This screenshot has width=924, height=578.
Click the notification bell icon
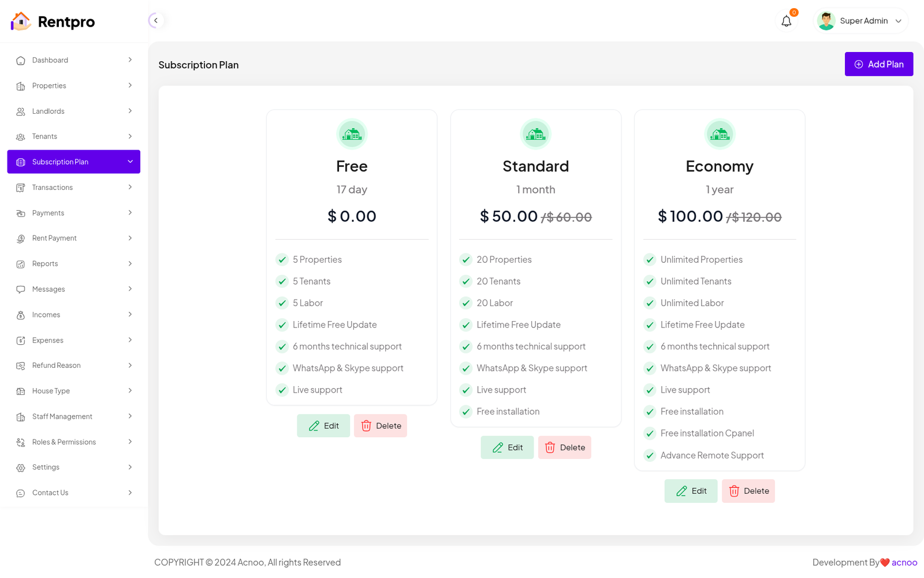(786, 21)
